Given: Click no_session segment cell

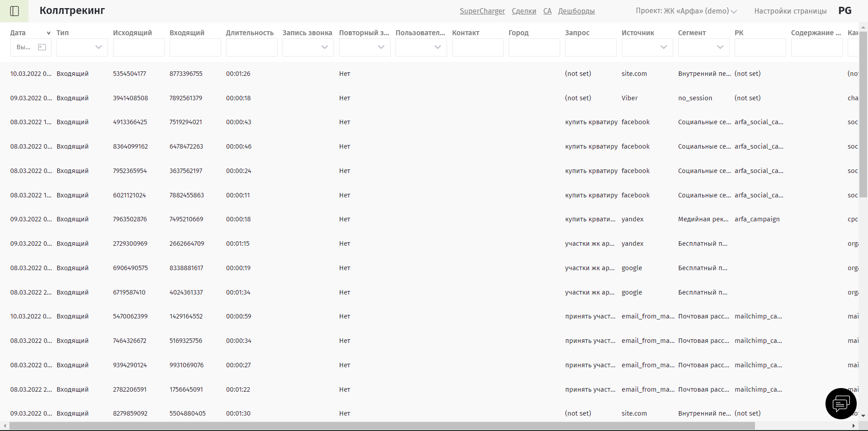Looking at the screenshot, I should (x=695, y=98).
